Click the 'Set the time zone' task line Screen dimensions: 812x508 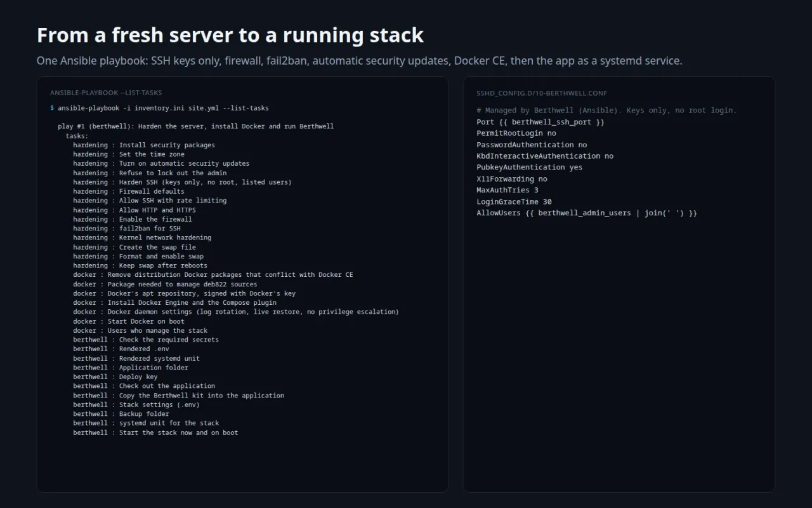tap(129, 154)
